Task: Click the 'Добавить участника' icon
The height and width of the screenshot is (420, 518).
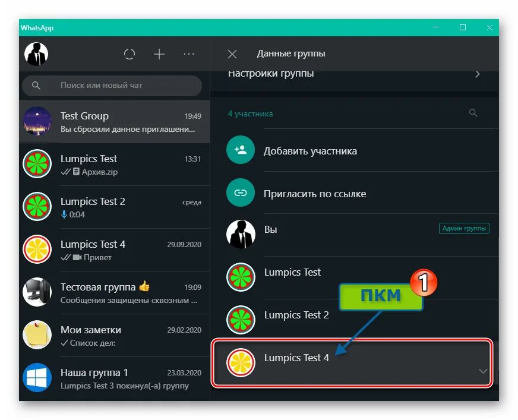Action: (x=241, y=150)
